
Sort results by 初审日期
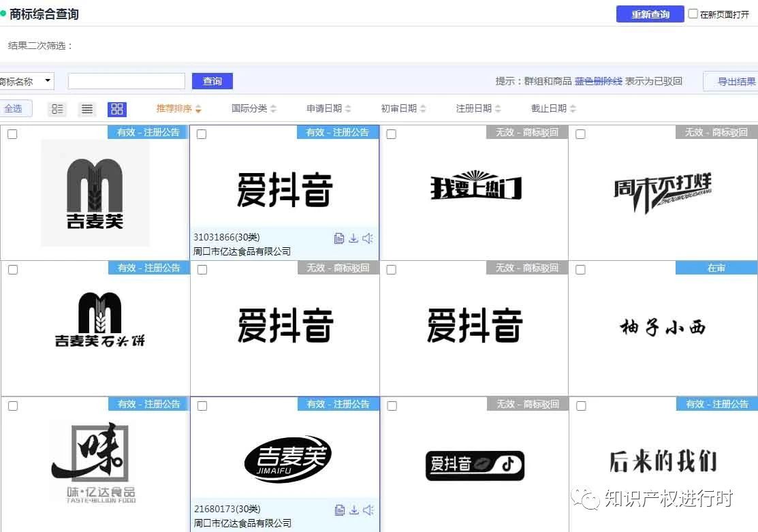pyautogui.click(x=403, y=108)
